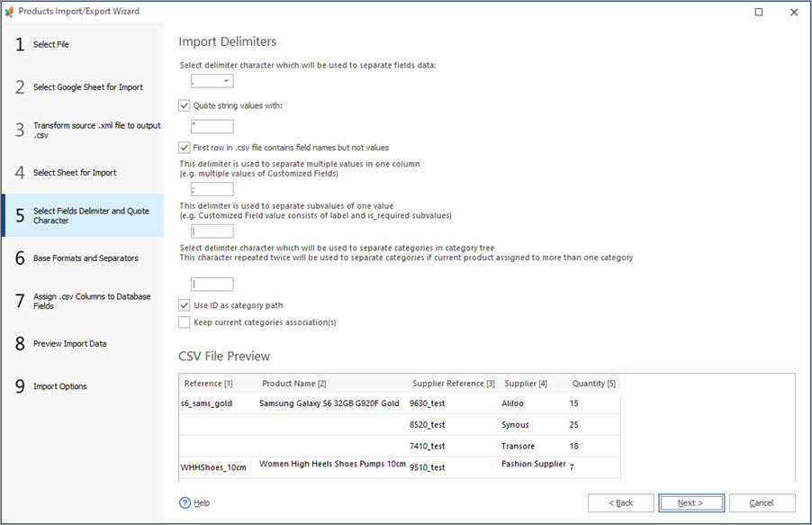Uncheck 'Use ID as category path'
This screenshot has width=812, height=525.
pyautogui.click(x=185, y=305)
